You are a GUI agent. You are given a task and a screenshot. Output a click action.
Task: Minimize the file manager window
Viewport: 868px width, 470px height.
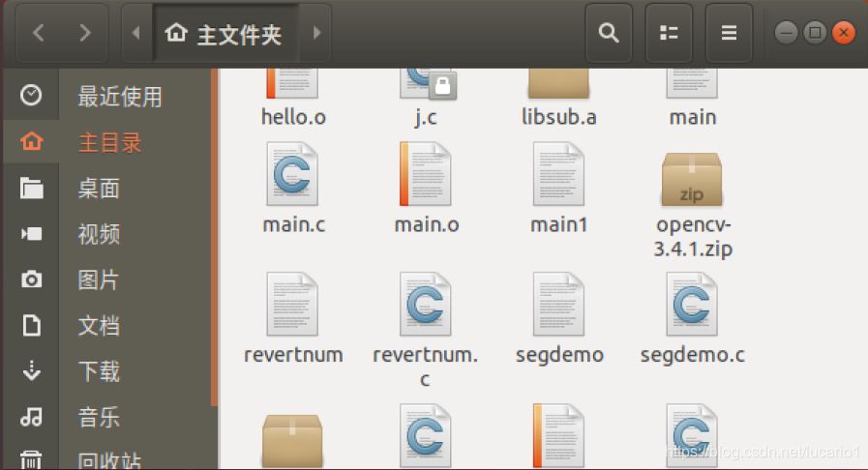(786, 33)
